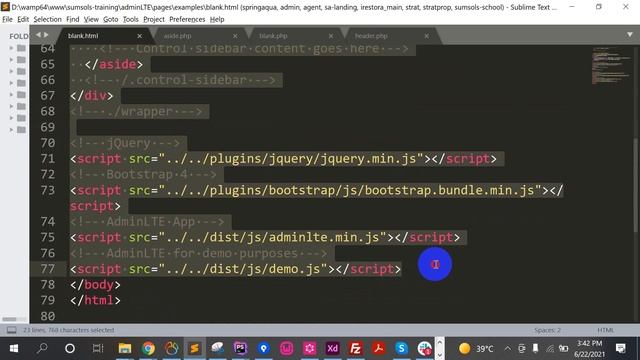
Task: Click the editor vertical scrollbar
Action: point(637,184)
